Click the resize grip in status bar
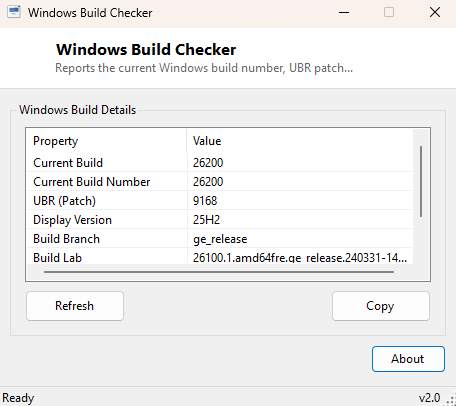This screenshot has height=406, width=456. click(450, 400)
